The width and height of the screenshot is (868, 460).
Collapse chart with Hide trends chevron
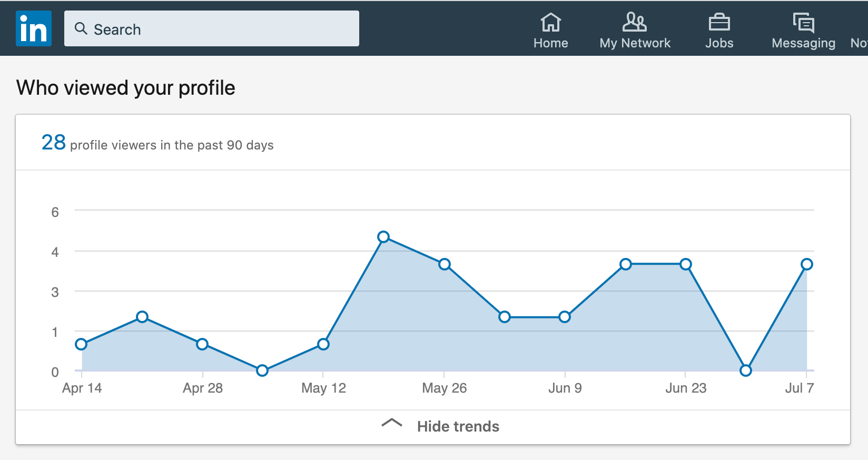tap(392, 423)
